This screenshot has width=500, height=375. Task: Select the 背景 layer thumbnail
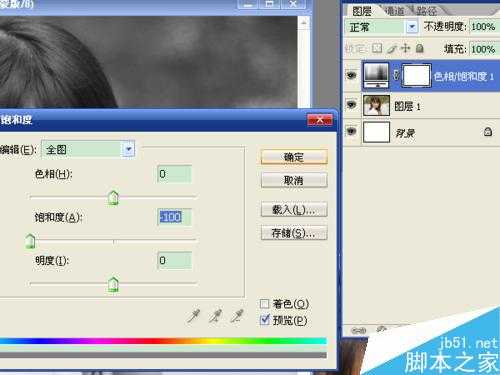(376, 132)
